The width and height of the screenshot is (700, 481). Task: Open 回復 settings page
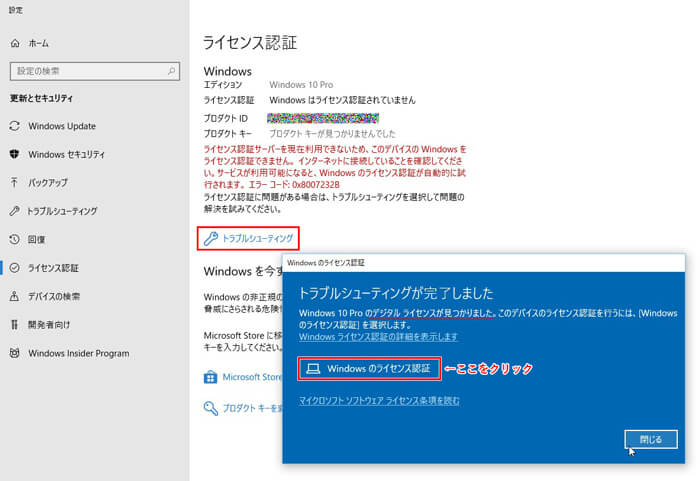coord(94,239)
